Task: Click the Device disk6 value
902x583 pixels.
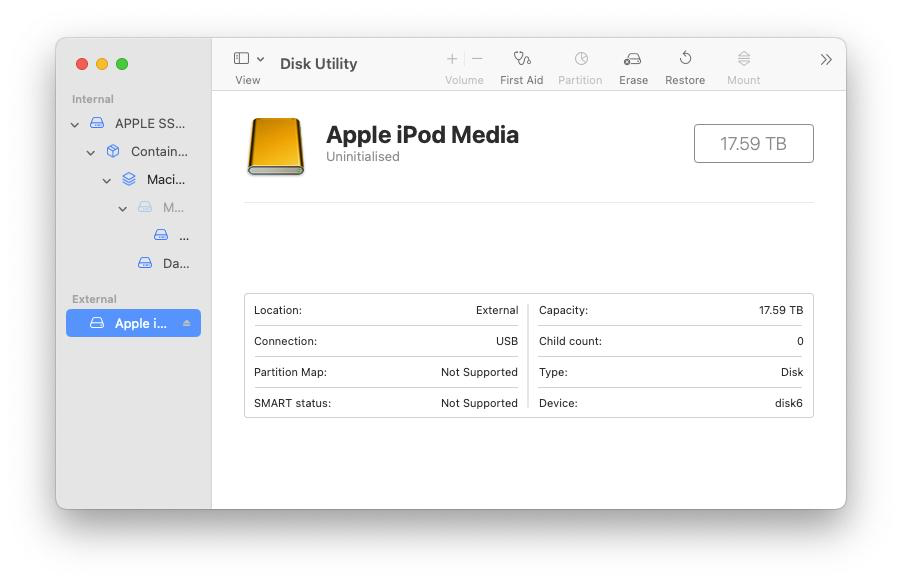Action: pyautogui.click(x=789, y=403)
